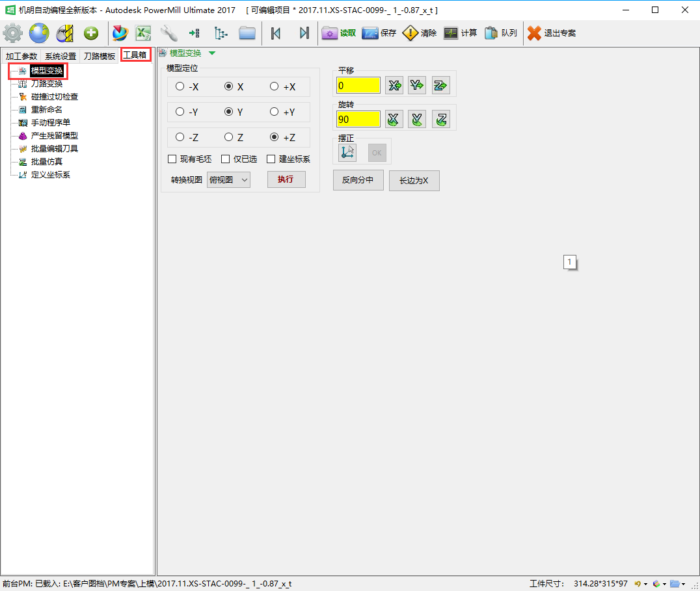
Task: Select the +Z radio button
Action: point(274,137)
